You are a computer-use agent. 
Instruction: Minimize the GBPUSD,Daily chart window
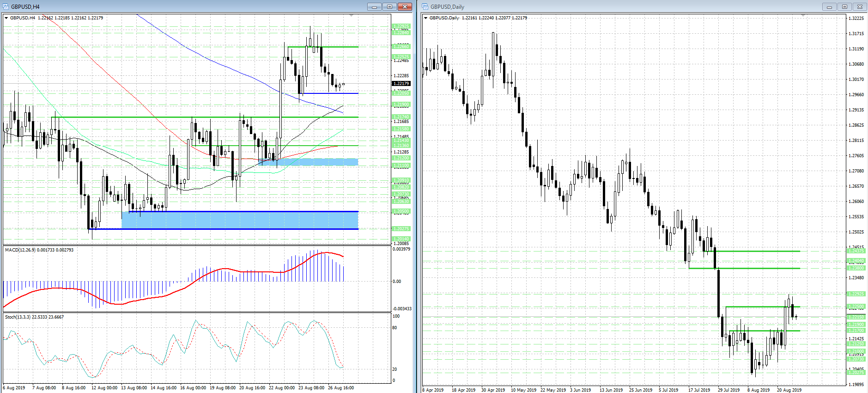[829, 6]
